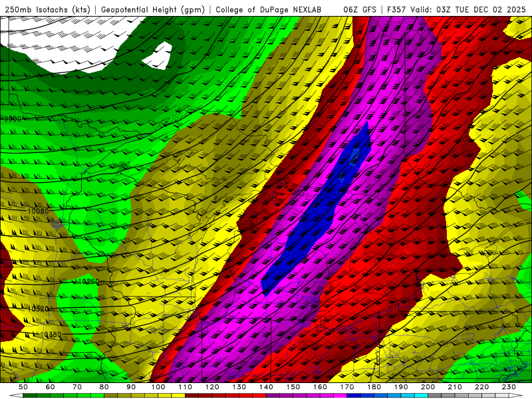Click the 170 value on the color scale

[x=347, y=387]
